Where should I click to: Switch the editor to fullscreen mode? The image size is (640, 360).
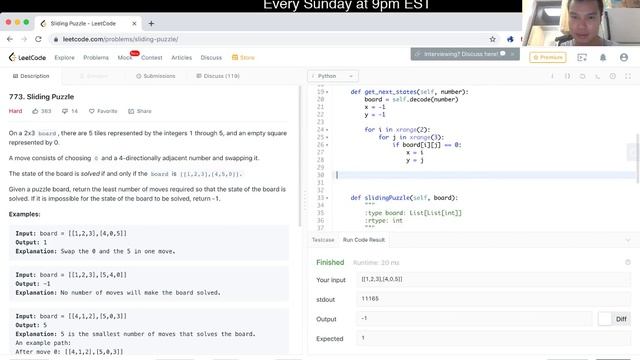(628, 76)
